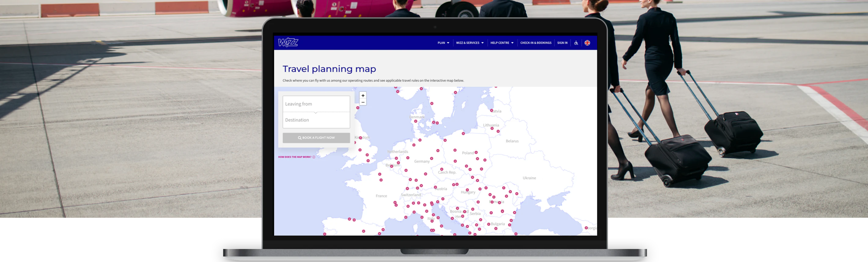This screenshot has height=262, width=868.
Task: Click the airport marker next to Latvia label
Action: [x=492, y=111]
